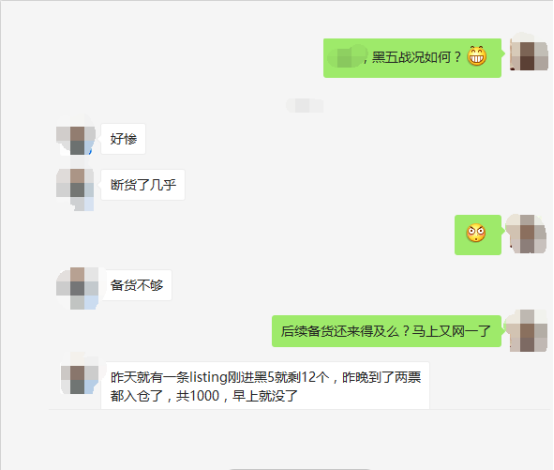Select the 好惨 message bubble
This screenshot has height=470, width=554.
[x=123, y=139]
